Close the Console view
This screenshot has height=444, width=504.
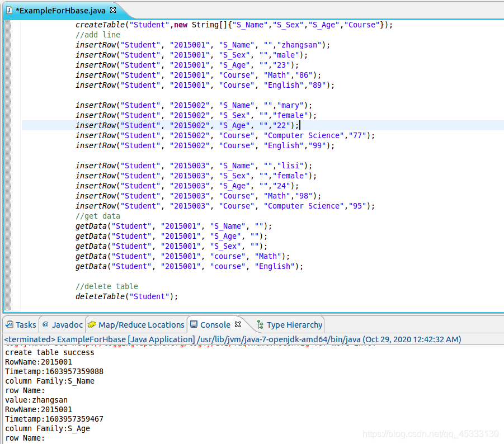pyautogui.click(x=238, y=324)
